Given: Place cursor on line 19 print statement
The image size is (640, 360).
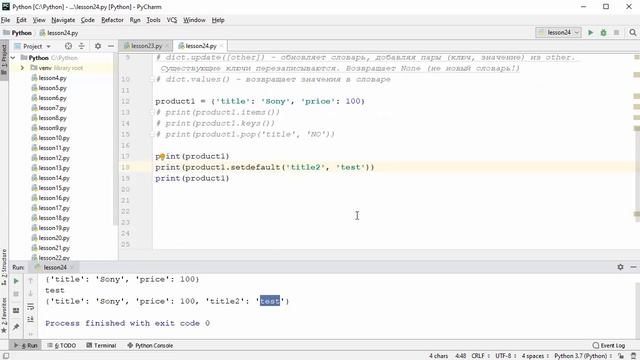Looking at the screenshot, I should (192, 178).
